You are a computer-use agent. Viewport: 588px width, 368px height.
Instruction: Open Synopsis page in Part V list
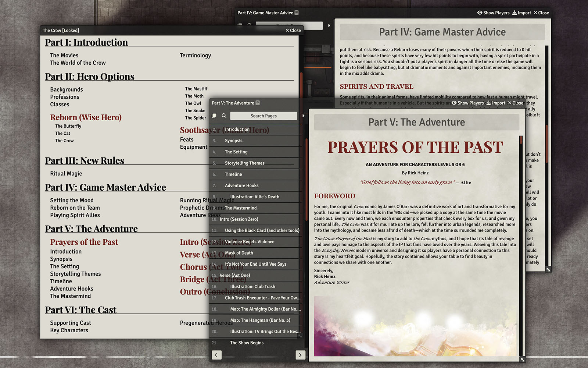[256, 141]
